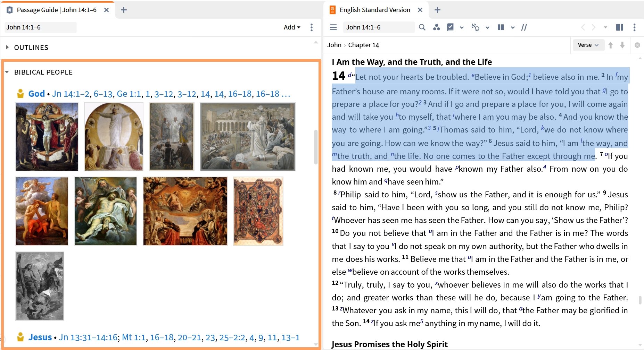Image resolution: width=644 pixels, height=350 pixels.
Task: Open the visual filters three-dots icon
Action: 436,27
